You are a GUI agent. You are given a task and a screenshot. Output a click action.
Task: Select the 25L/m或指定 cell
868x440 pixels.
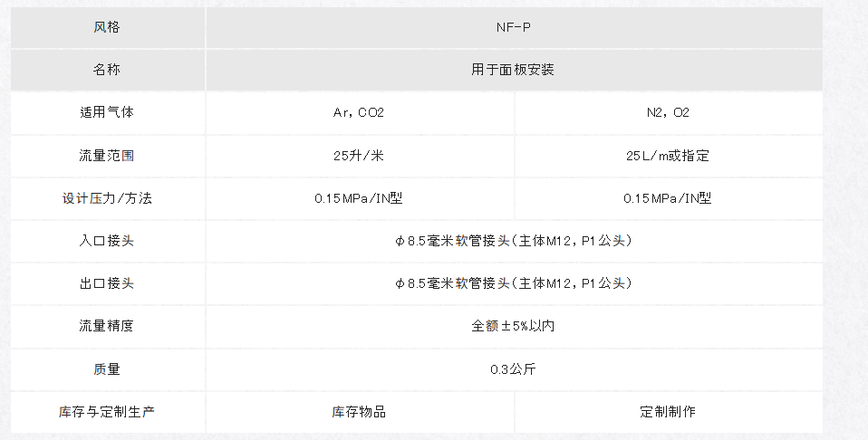pyautogui.click(x=669, y=156)
